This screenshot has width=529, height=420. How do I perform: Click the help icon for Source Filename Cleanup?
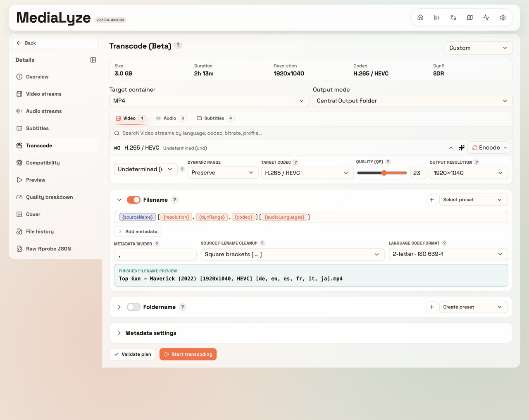coord(262,243)
